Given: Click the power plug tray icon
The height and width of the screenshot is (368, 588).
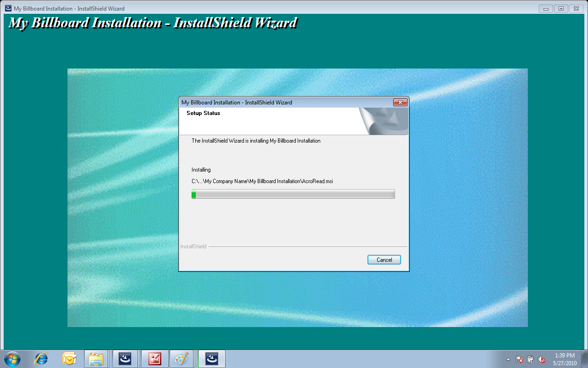Looking at the screenshot, I should 531,359.
